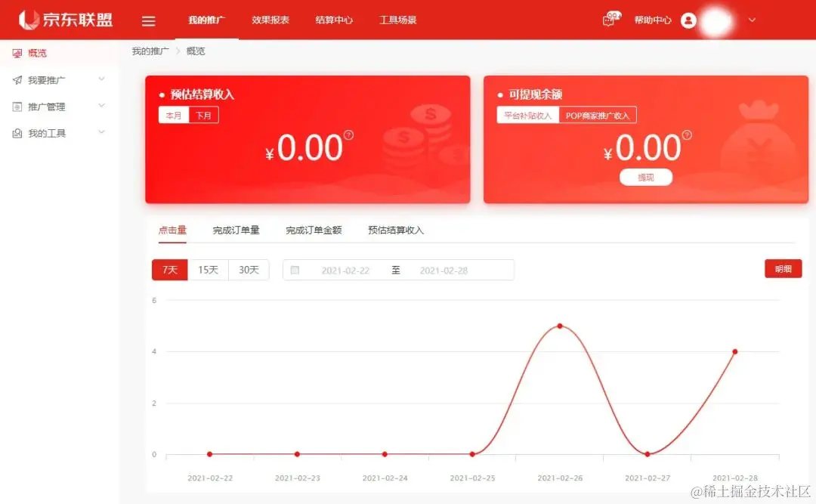Select the 概览 overview icon in sidebar
This screenshot has width=816, height=504.
pos(18,53)
